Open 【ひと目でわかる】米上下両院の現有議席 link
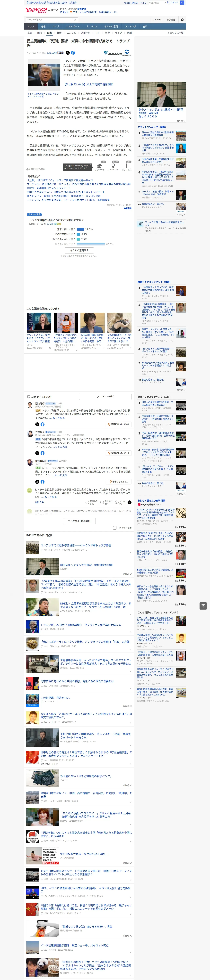 coord(88,84)
